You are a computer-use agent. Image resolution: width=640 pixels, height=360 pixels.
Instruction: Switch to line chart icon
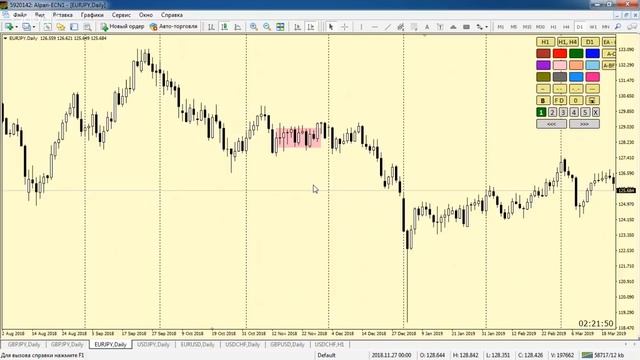click(238, 27)
